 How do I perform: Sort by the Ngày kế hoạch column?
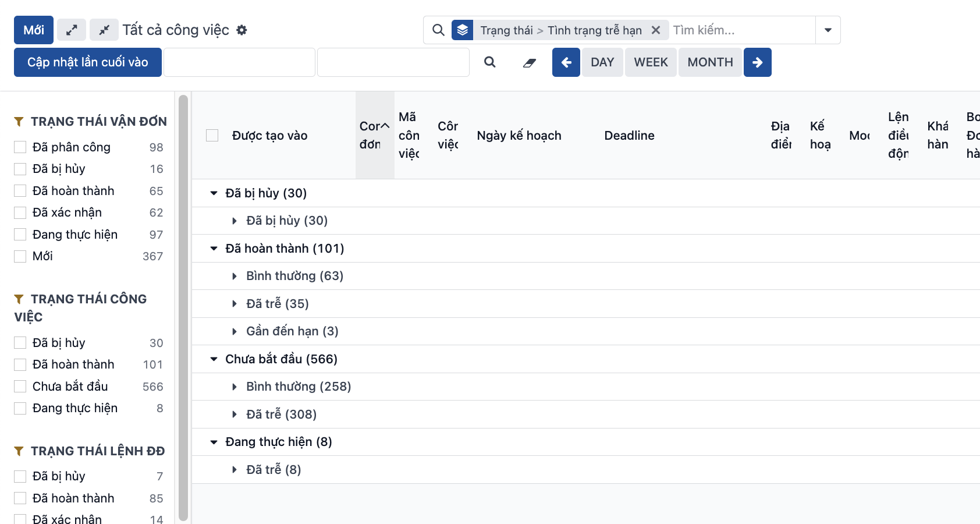click(519, 136)
